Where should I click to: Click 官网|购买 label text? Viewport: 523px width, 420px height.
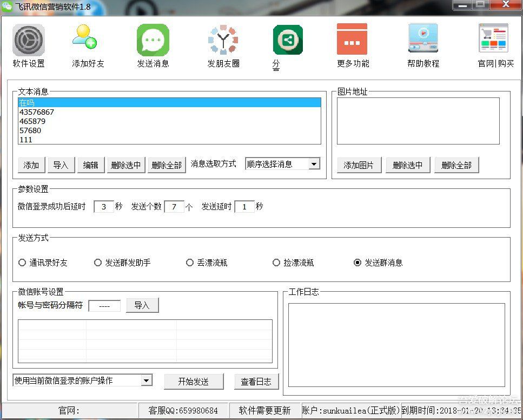point(496,63)
